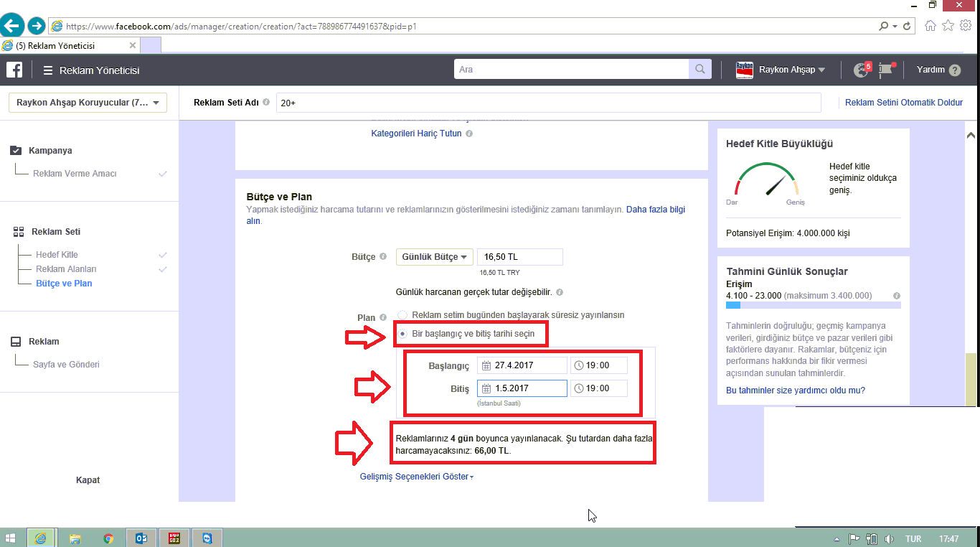Open the globe notifications icon

click(x=860, y=70)
